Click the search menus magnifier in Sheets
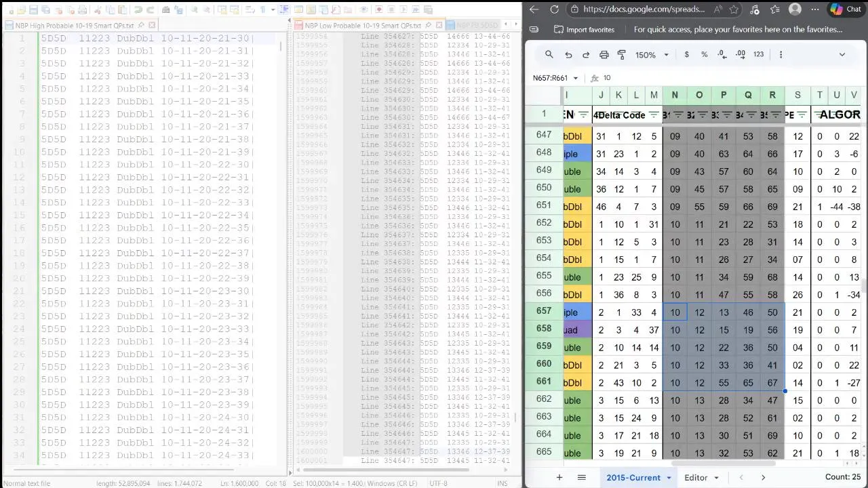Image resolution: width=868 pixels, height=488 pixels. 549,54
